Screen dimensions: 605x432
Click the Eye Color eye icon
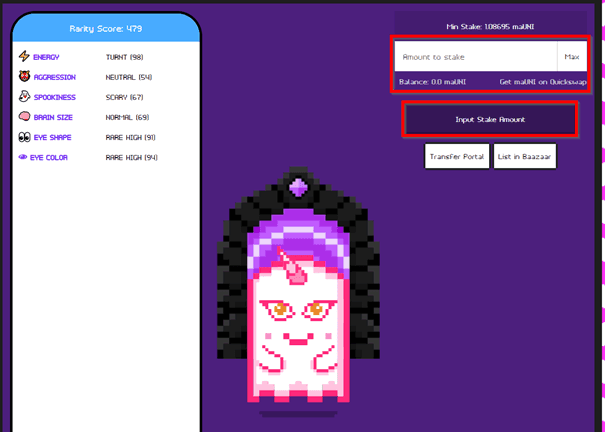point(24,157)
